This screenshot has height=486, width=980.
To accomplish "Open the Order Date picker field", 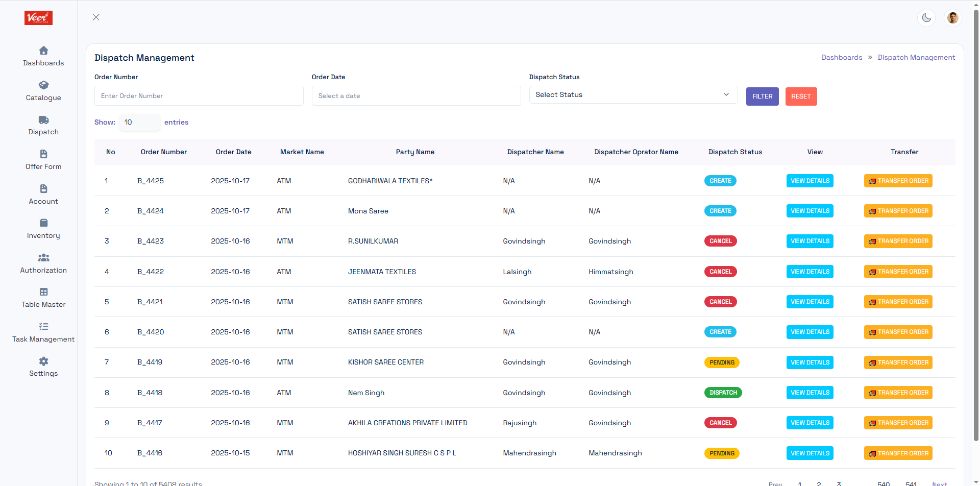I will 416,96.
